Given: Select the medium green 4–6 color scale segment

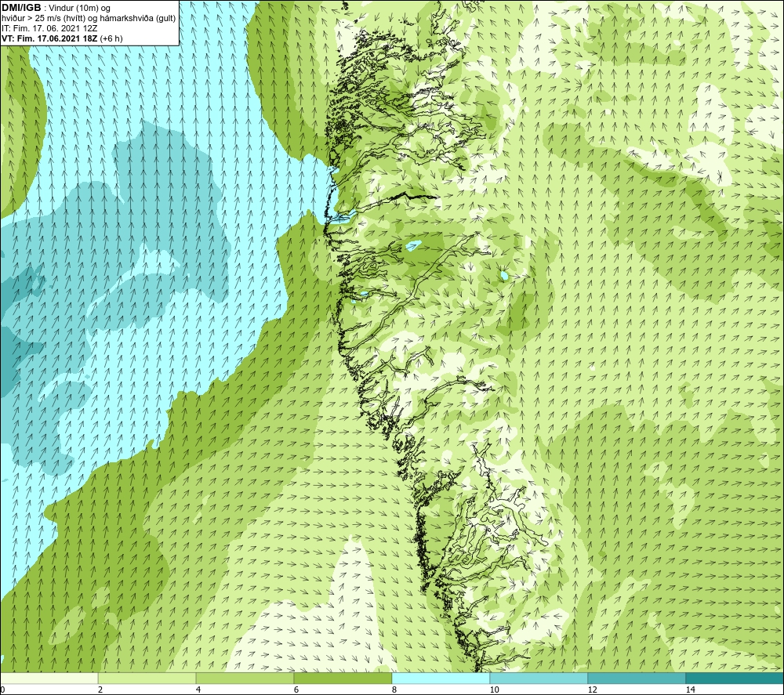Looking at the screenshot, I should 245,679.
